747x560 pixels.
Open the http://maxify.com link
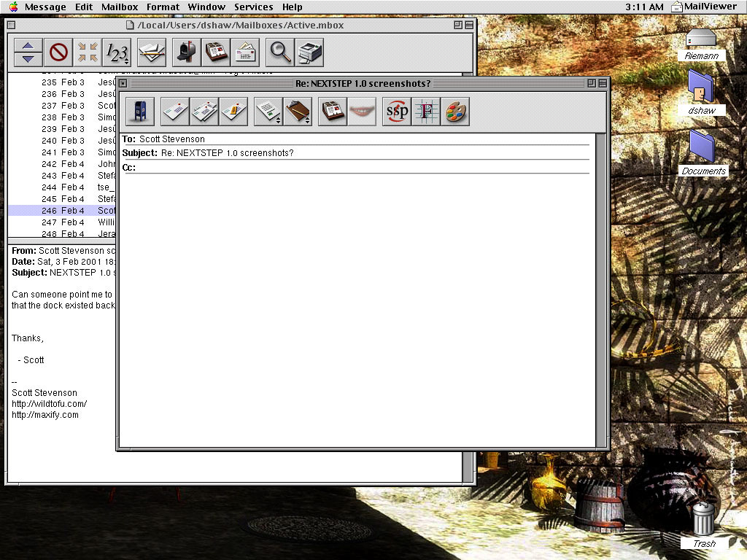(x=44, y=415)
